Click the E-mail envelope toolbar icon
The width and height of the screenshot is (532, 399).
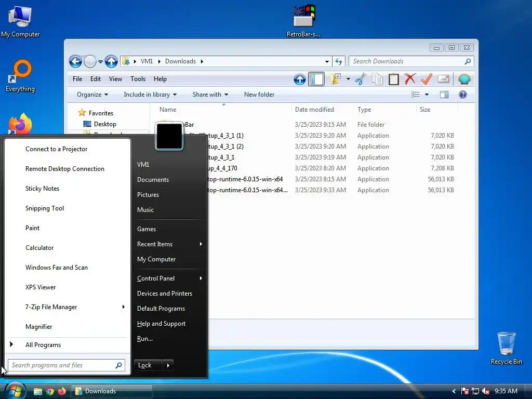tap(444, 79)
